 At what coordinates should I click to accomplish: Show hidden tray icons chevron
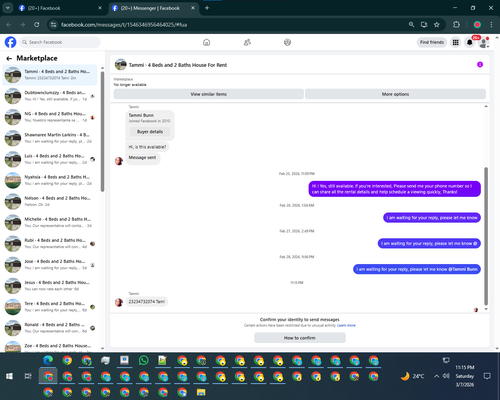click(436, 376)
